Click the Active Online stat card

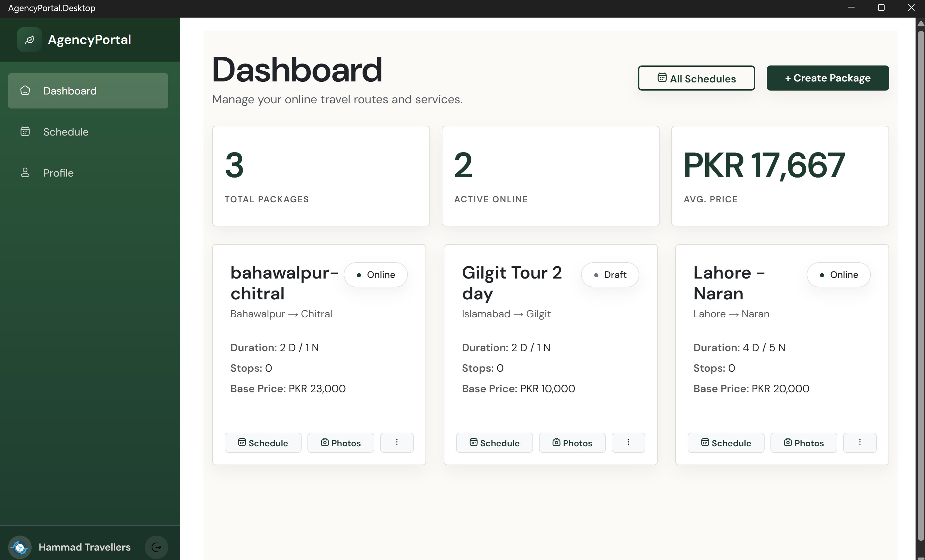click(551, 176)
